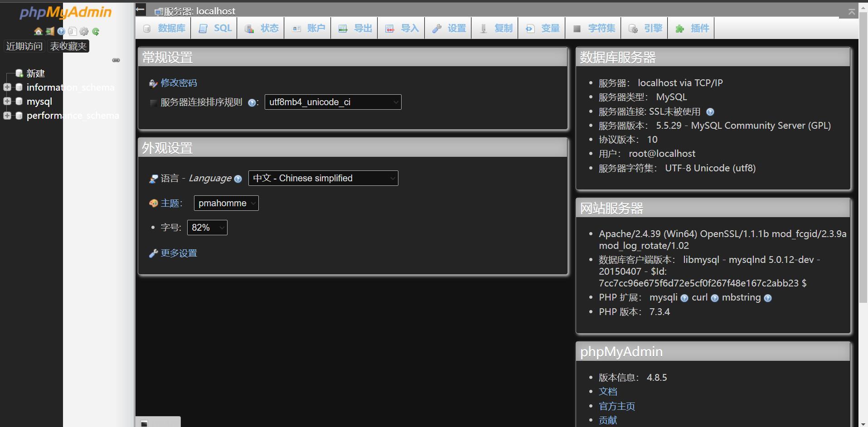
Task: Click the performance_schema database icon
Action: pyautogui.click(x=19, y=115)
